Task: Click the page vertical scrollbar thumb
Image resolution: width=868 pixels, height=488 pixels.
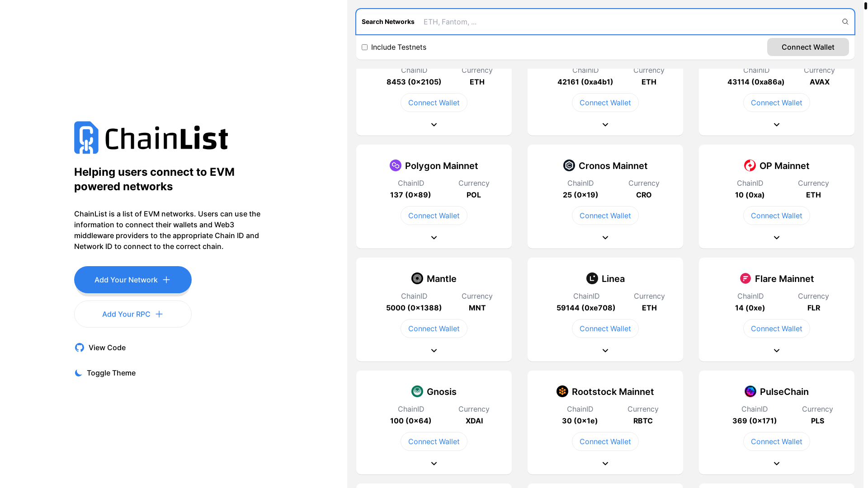Action: pos(866,6)
